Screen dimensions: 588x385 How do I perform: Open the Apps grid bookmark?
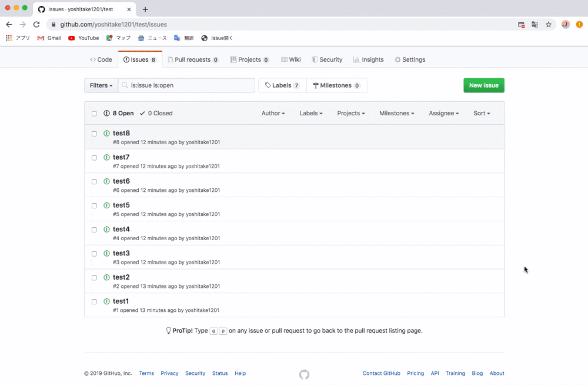(18, 38)
